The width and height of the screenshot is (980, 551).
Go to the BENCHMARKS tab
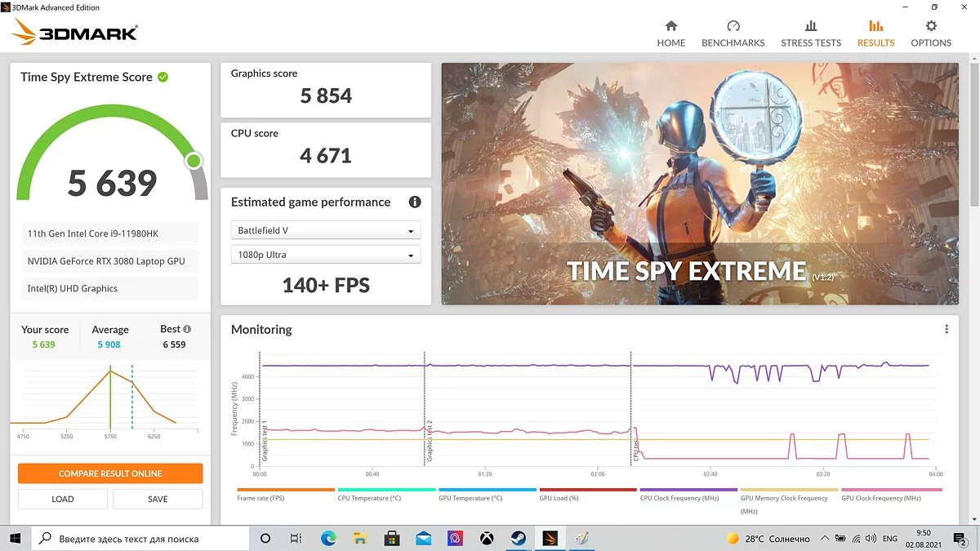click(x=733, y=33)
